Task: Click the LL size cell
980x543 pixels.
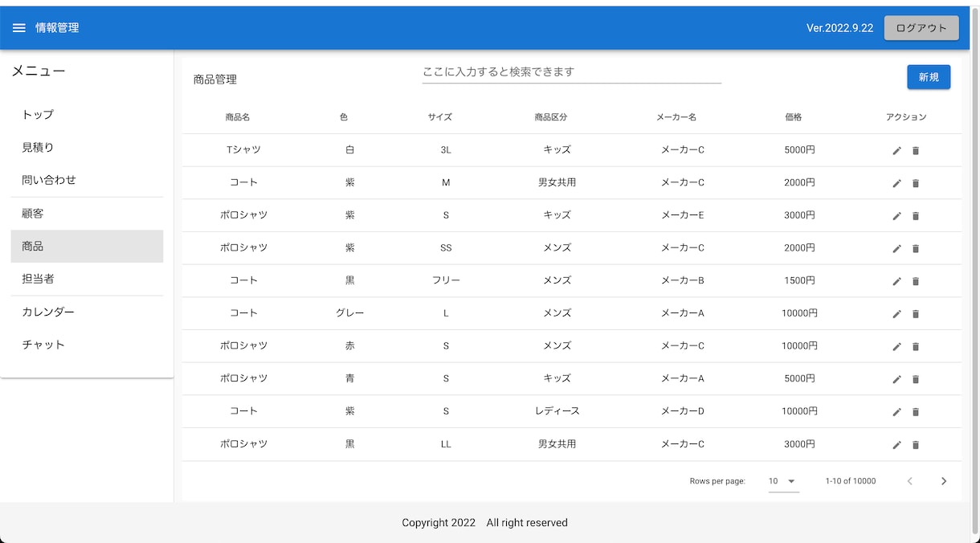Action: [446, 444]
